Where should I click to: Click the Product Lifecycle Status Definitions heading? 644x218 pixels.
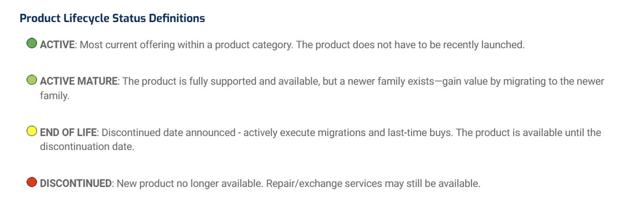112,18
